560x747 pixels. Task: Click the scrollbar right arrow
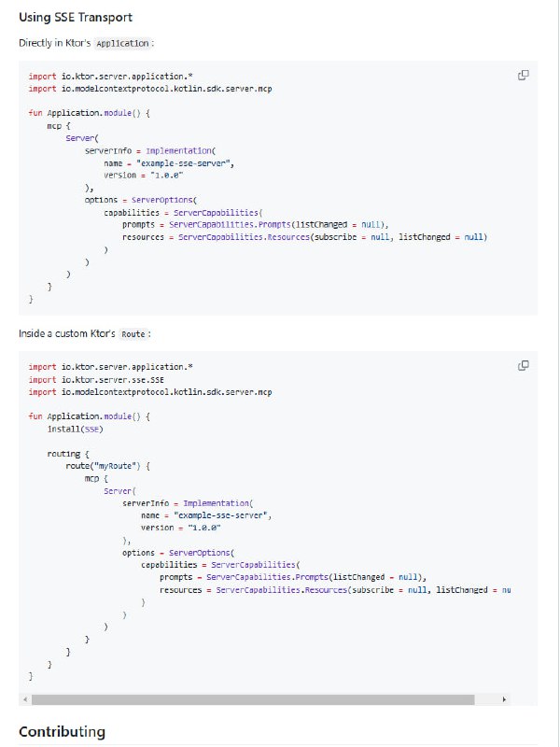(x=503, y=698)
